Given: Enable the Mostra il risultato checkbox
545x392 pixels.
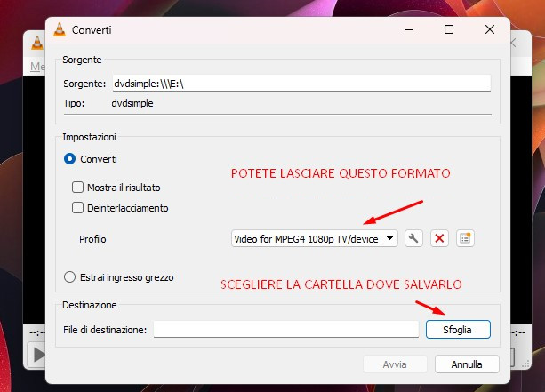Looking at the screenshot, I should pos(77,188).
